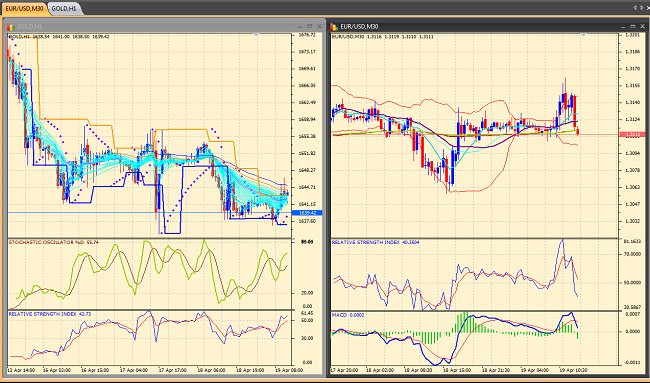Click the 18 Apr 15:00 time label in EUR/USD chart

pos(456,370)
